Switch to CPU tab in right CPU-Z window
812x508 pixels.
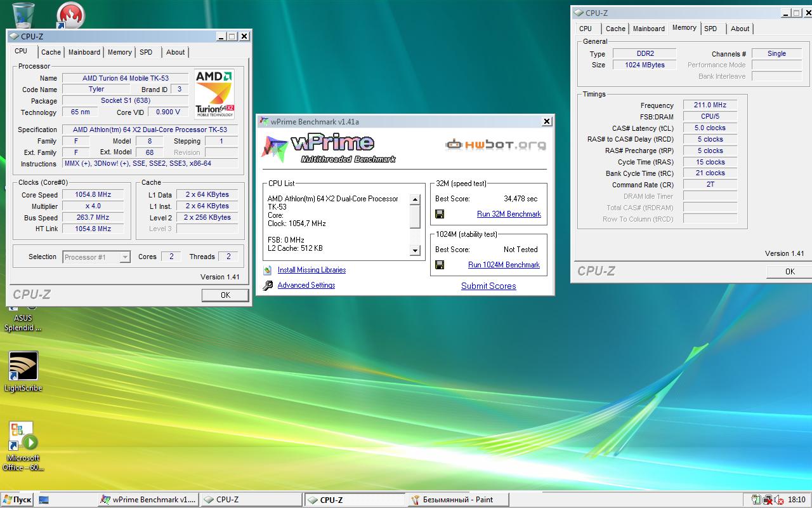(x=586, y=29)
